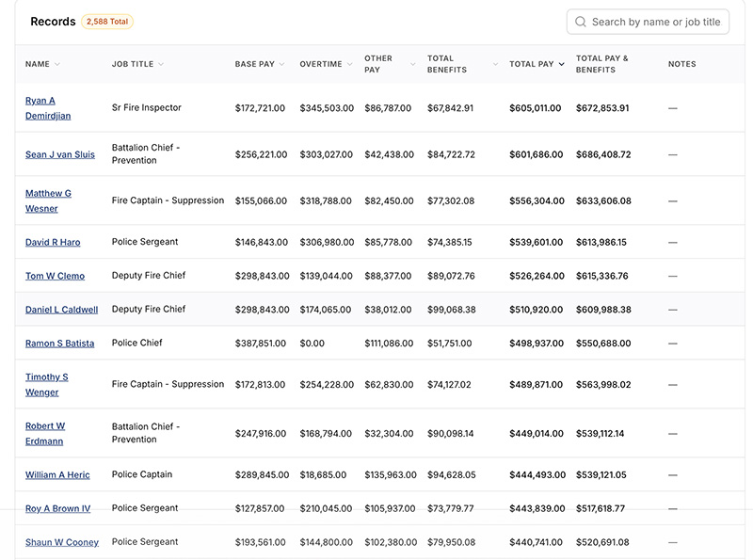This screenshot has height=560, width=753.
Task: Click total pay & benefits $686,408.72
Action: pos(603,154)
